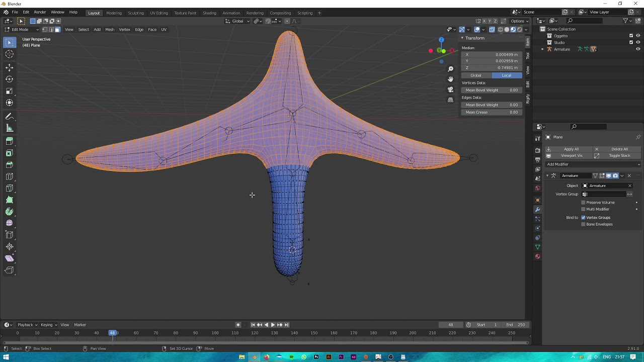The width and height of the screenshot is (644, 362).
Task: Open the Modifier properties wrench tab
Action: click(537, 210)
